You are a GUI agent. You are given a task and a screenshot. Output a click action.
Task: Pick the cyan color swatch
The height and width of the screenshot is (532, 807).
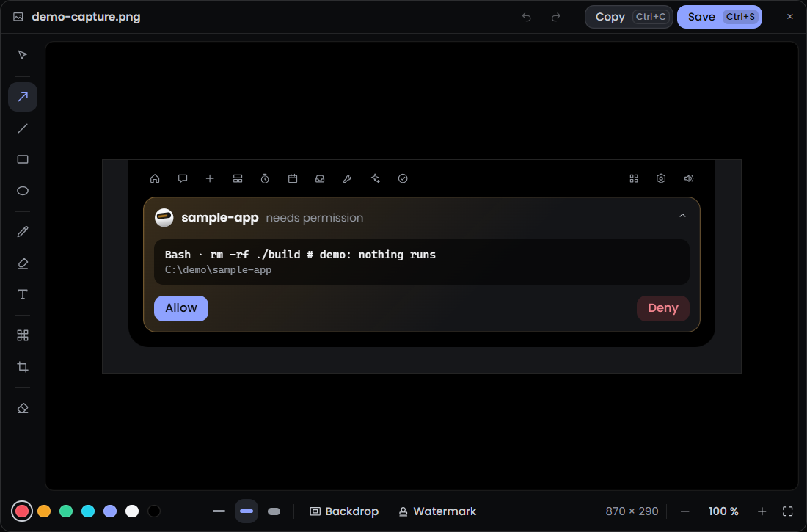[x=88, y=511]
